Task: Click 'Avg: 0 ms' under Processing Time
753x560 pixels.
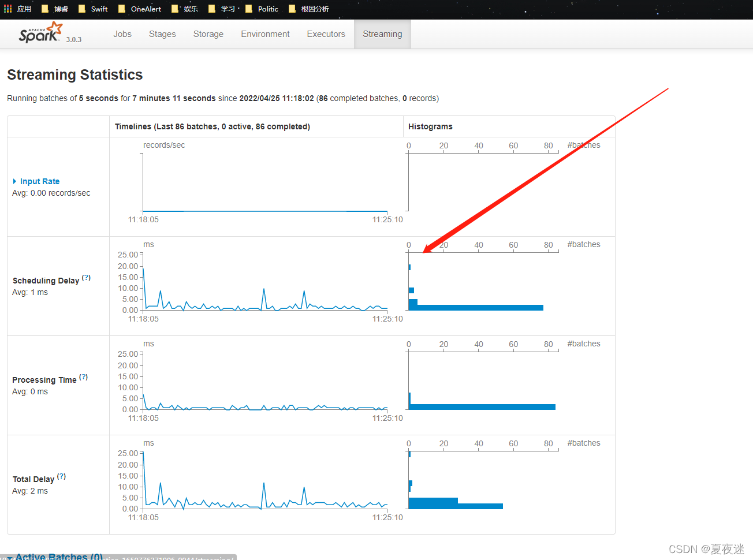Action: coord(30,391)
